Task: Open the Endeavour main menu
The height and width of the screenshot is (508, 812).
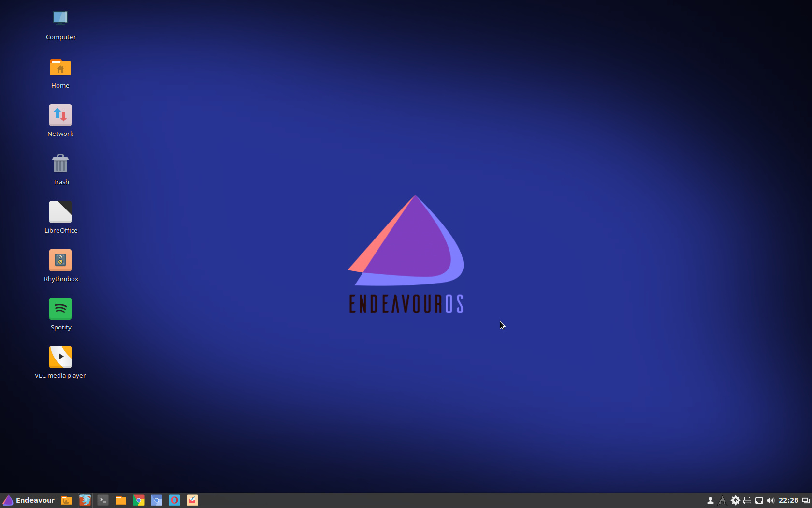Action: pyautogui.click(x=29, y=500)
